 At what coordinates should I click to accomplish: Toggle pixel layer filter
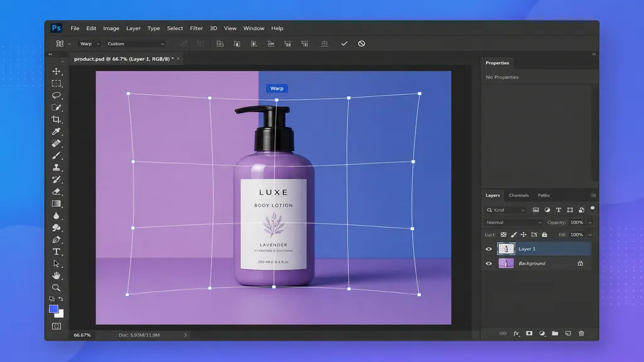[536, 210]
